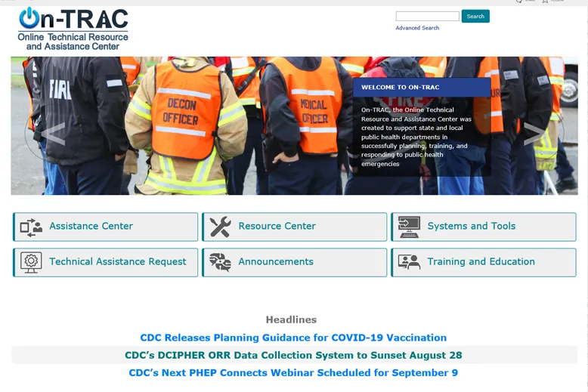Click the Assistance Center icon
Image resolution: width=588 pixels, height=392 pixels.
tap(31, 227)
